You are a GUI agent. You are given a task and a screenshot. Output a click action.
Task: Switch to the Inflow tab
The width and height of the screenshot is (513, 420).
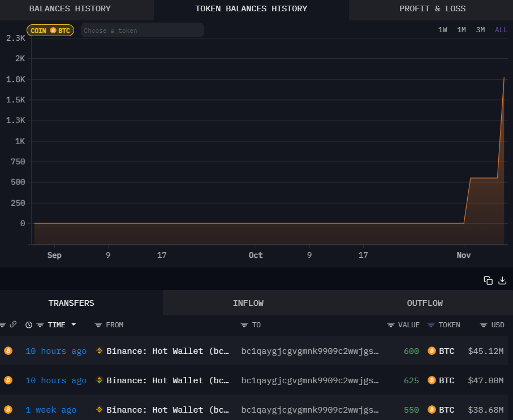[x=248, y=303]
